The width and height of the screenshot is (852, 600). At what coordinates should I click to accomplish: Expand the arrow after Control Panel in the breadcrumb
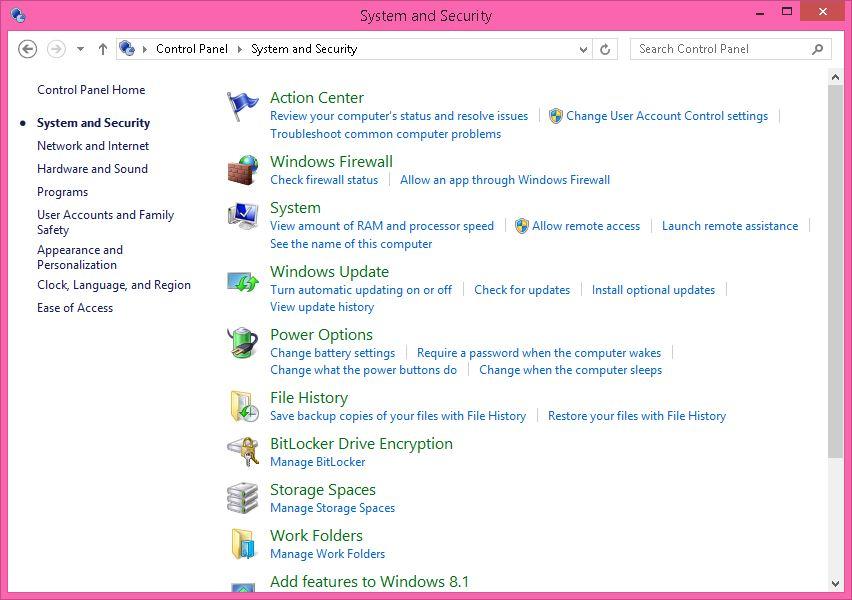tap(240, 49)
